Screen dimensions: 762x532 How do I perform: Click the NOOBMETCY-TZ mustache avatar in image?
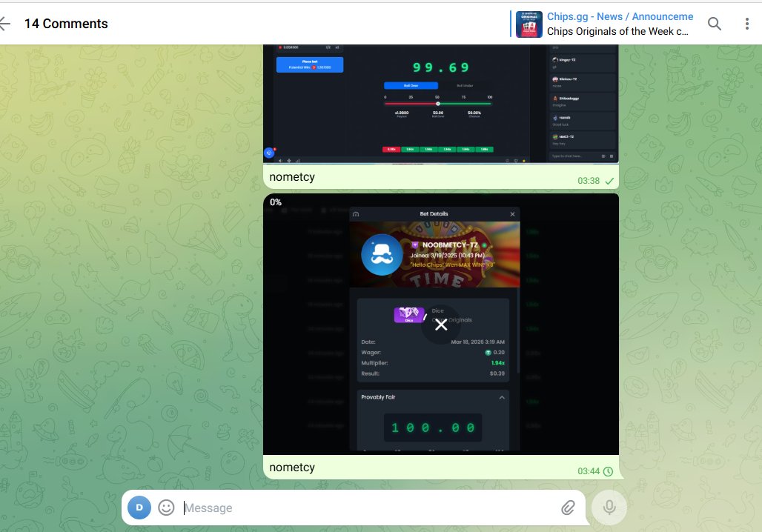[382, 255]
